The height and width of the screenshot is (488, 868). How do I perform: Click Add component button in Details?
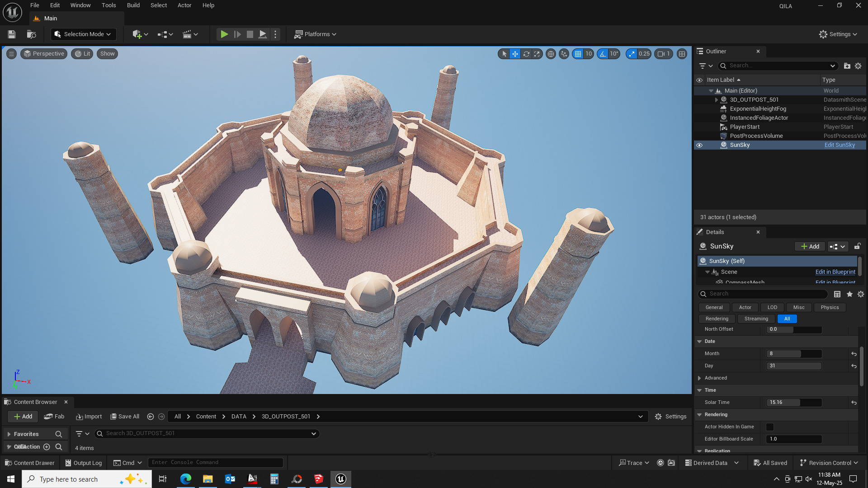pyautogui.click(x=810, y=247)
